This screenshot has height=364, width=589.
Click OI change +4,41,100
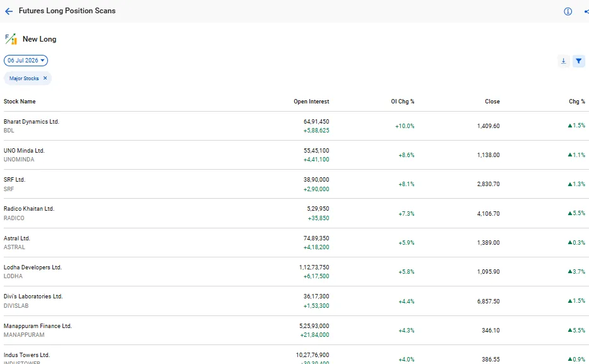[x=316, y=160]
